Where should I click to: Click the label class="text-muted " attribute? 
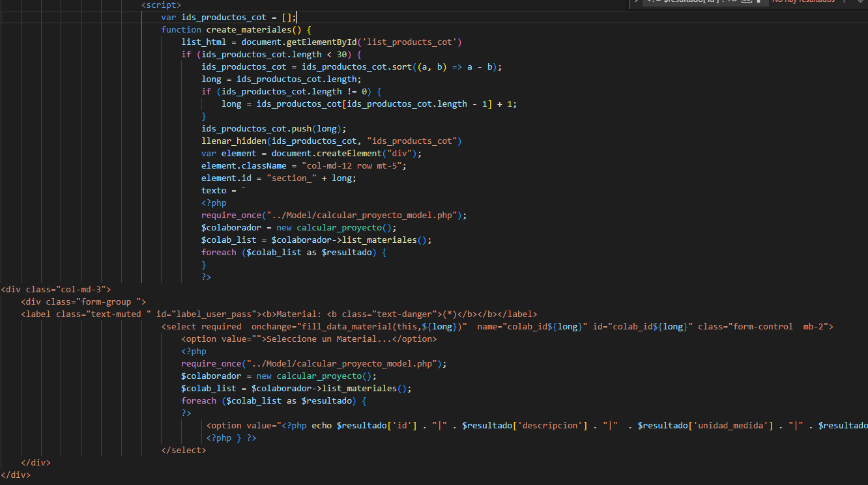[x=104, y=314]
